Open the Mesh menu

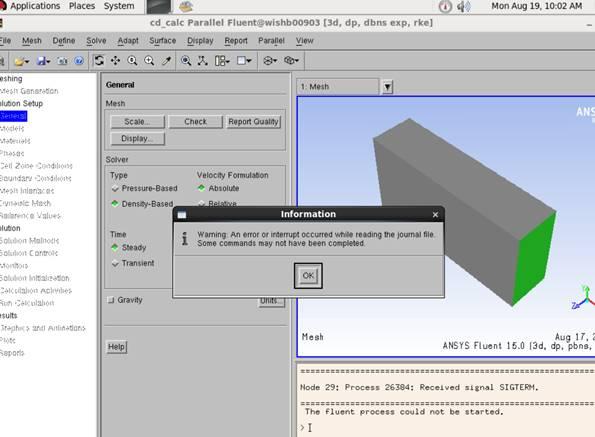32,41
